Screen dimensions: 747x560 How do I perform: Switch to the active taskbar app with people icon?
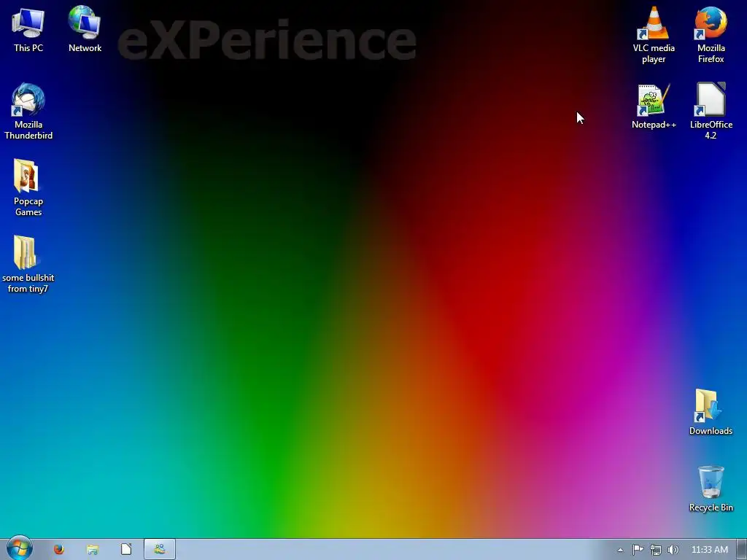(x=160, y=550)
